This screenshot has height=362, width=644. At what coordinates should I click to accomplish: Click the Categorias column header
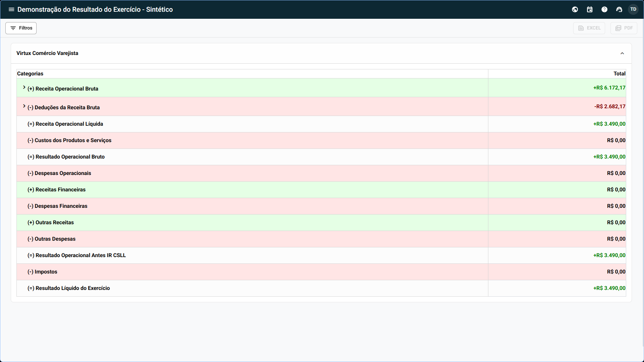point(30,74)
